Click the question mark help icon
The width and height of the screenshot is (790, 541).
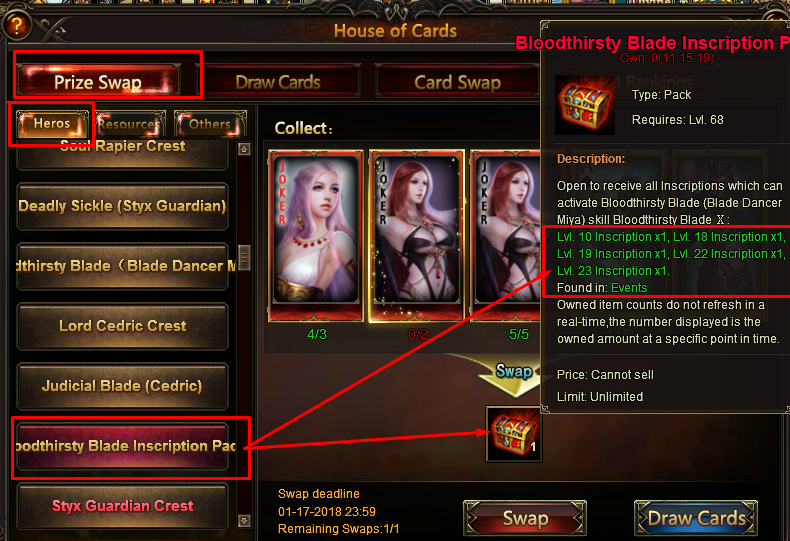16,25
